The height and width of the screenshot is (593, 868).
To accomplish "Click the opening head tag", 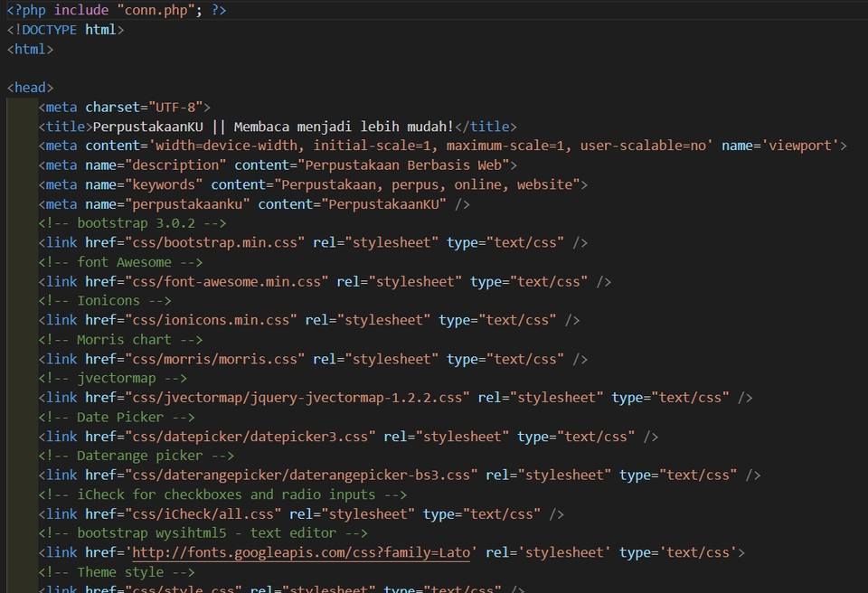I will 30,87.
